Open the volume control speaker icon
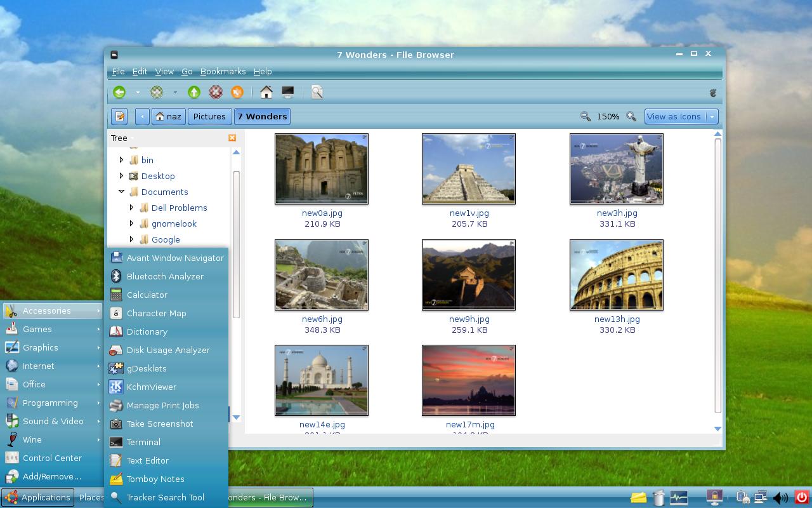 [780, 498]
